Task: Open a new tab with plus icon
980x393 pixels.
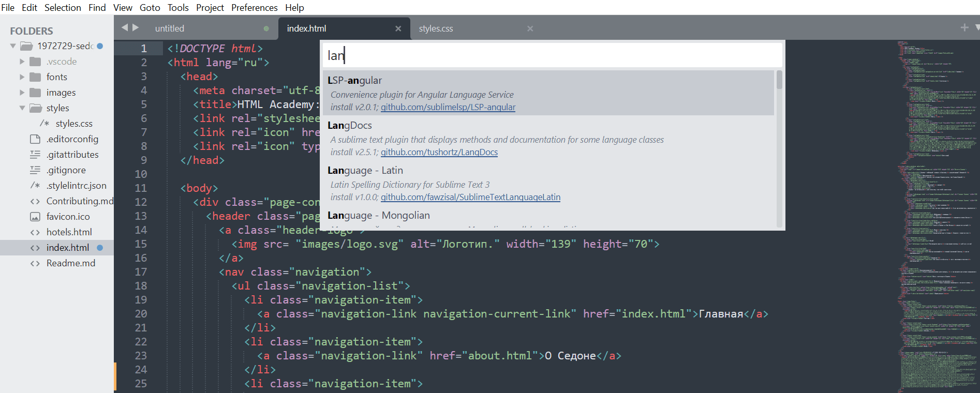Action: click(964, 27)
